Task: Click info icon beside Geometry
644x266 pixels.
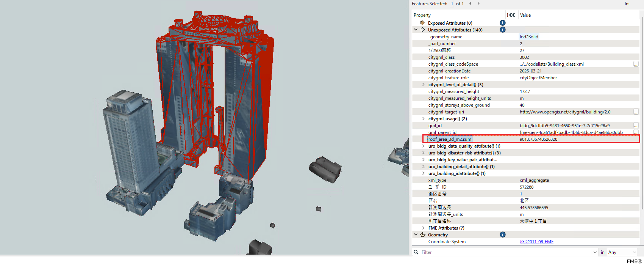Action: tap(503, 235)
